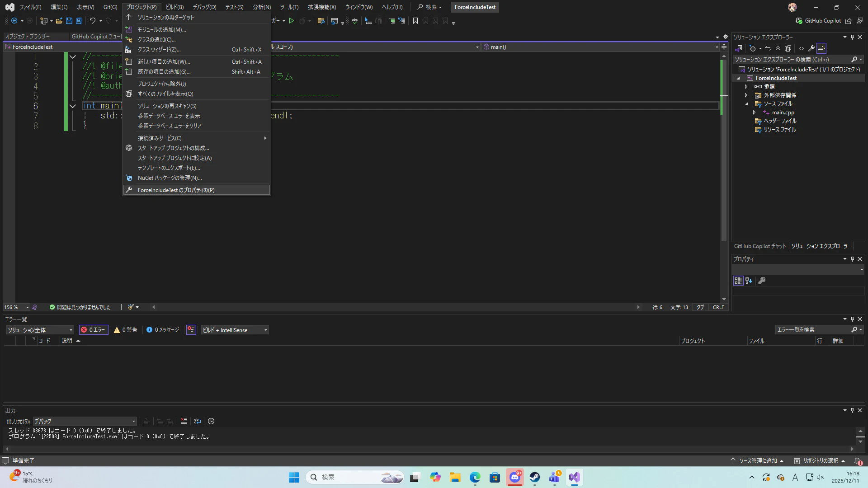Click the editor vertical scrollbar thumb
This screenshot has width=868, height=488.
(x=724, y=149)
